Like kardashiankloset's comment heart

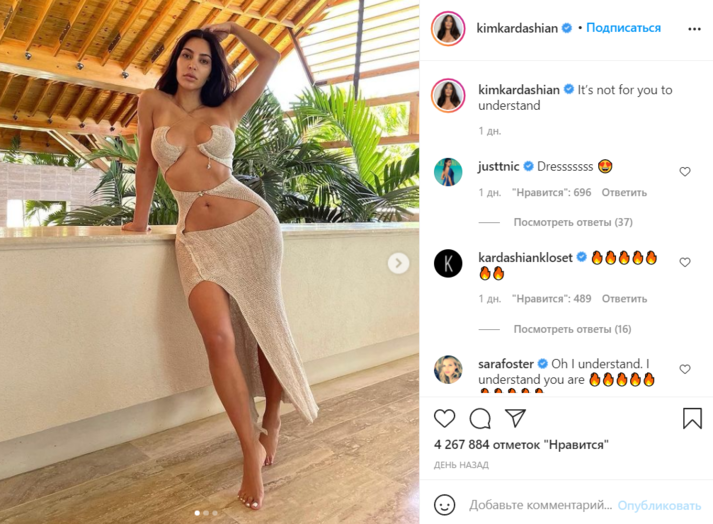pos(685,262)
